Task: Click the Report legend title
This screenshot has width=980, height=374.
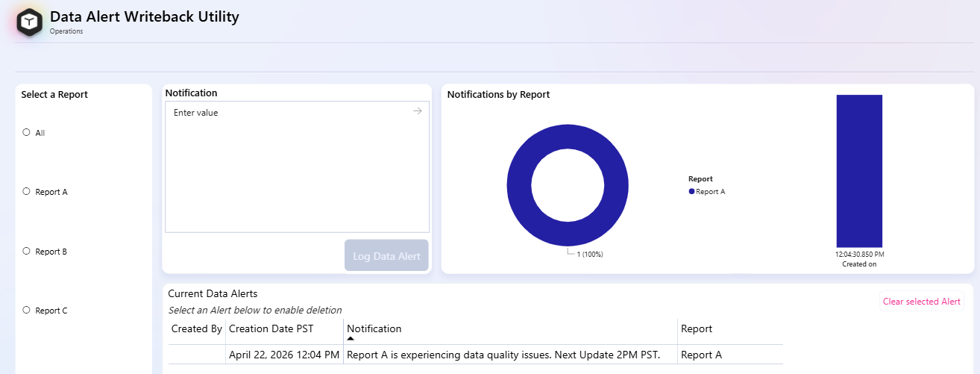Action: tap(700, 179)
